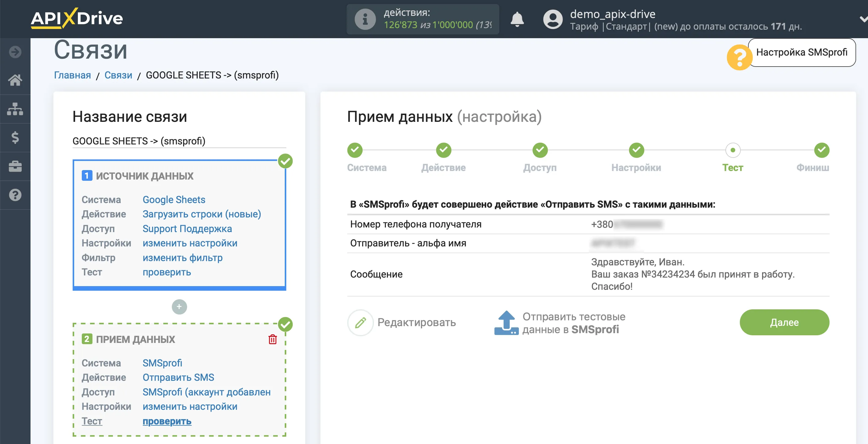Click 'изменить настройки' in the source block
The height and width of the screenshot is (444, 868).
(190, 243)
